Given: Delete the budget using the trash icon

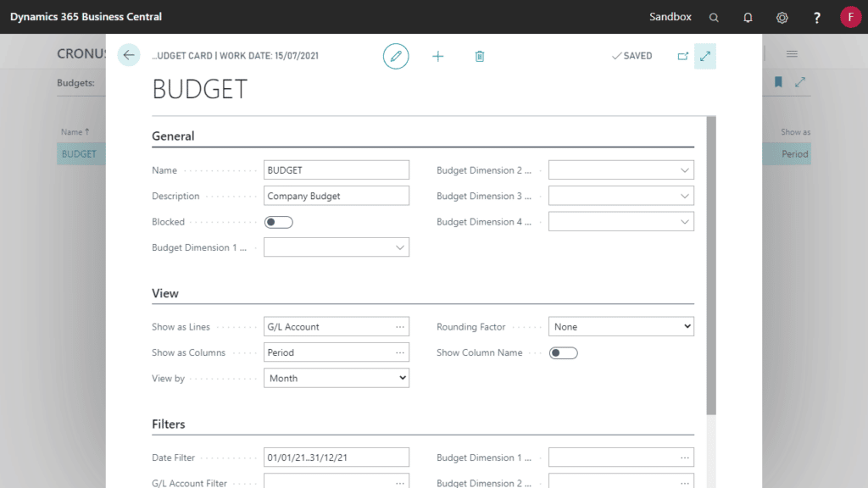Looking at the screenshot, I should [480, 56].
